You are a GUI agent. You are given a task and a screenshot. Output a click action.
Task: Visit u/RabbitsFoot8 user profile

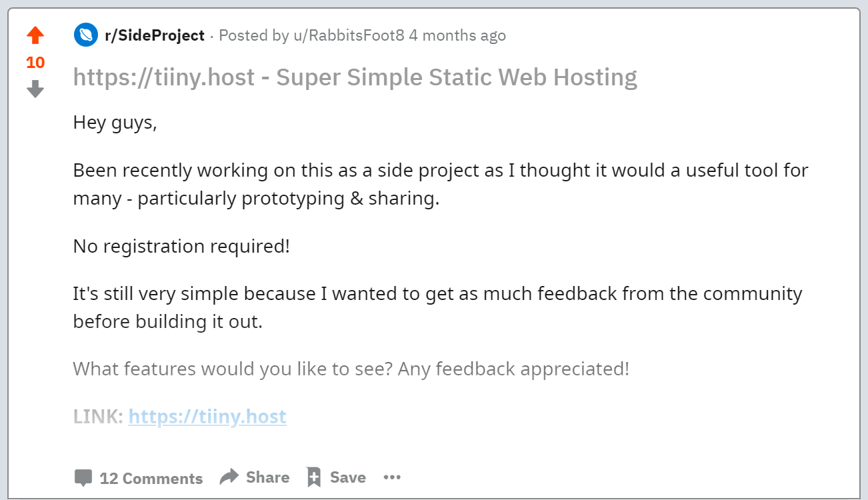(349, 35)
